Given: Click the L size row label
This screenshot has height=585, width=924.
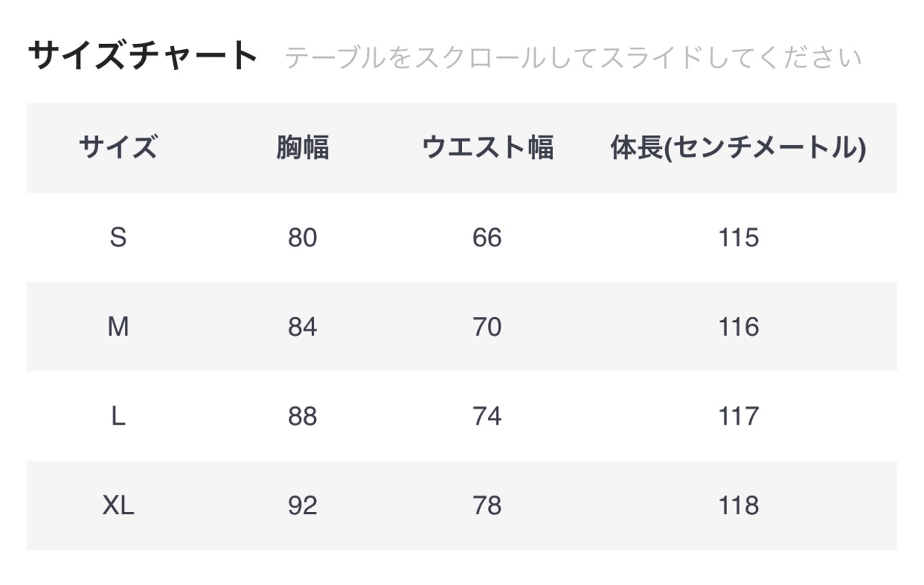Looking at the screenshot, I should [x=118, y=417].
